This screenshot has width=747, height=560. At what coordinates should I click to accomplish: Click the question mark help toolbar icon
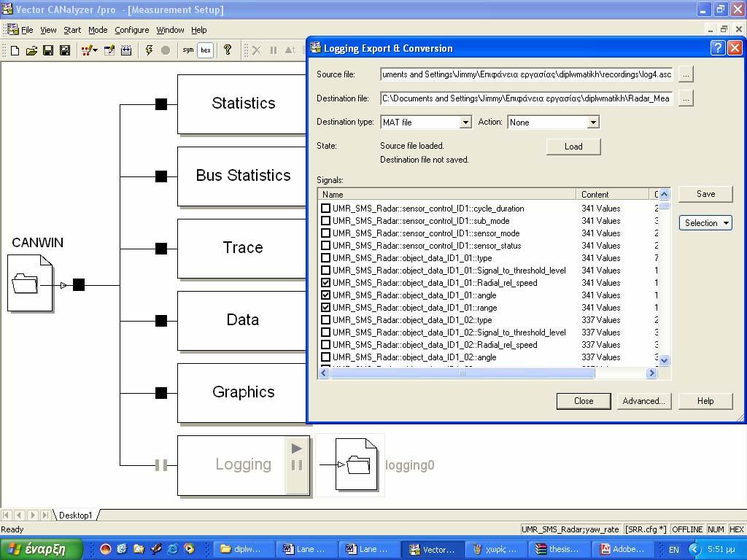coord(228,50)
